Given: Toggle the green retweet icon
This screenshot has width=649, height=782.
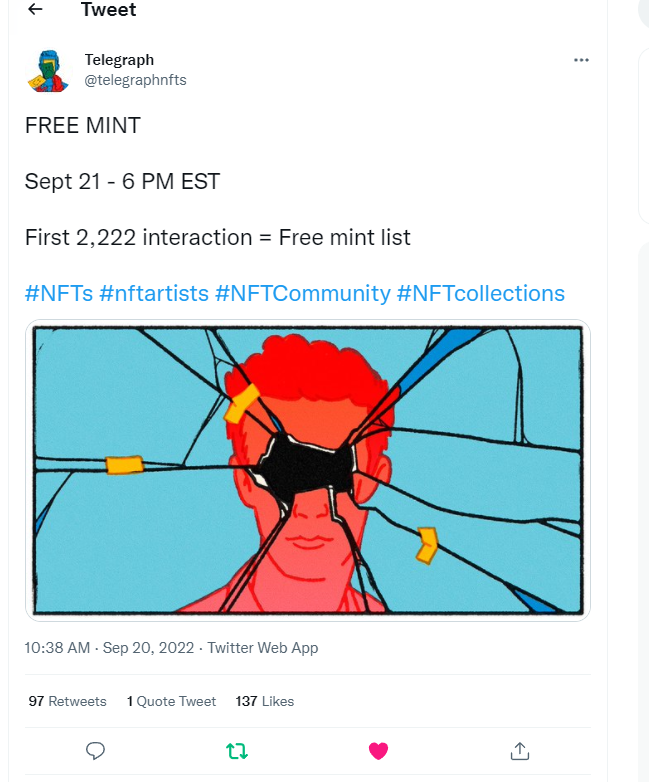Looking at the screenshot, I should click(236, 751).
